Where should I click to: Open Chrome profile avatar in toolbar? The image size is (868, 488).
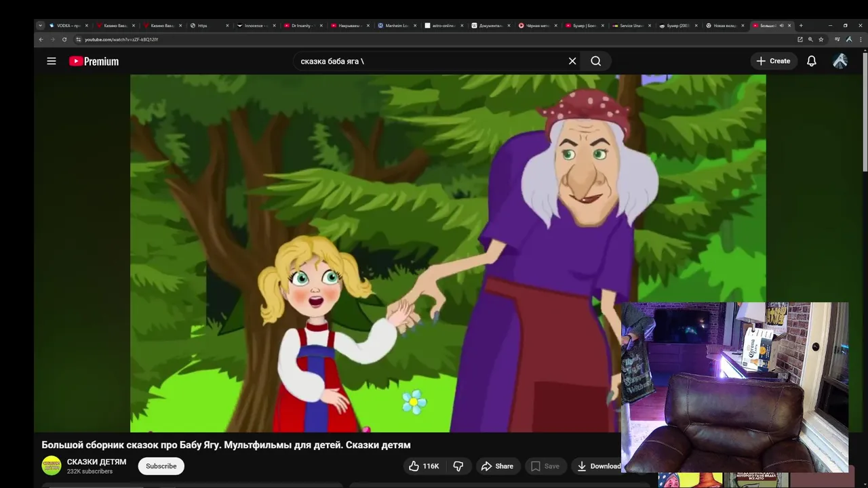coord(849,39)
